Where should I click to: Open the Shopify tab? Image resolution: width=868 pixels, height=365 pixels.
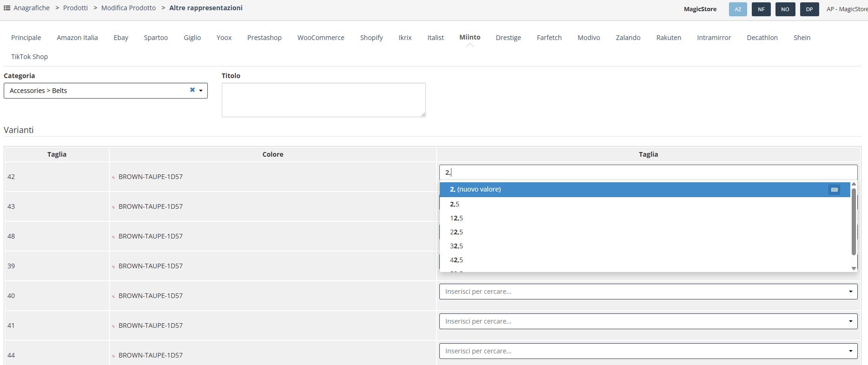click(371, 38)
